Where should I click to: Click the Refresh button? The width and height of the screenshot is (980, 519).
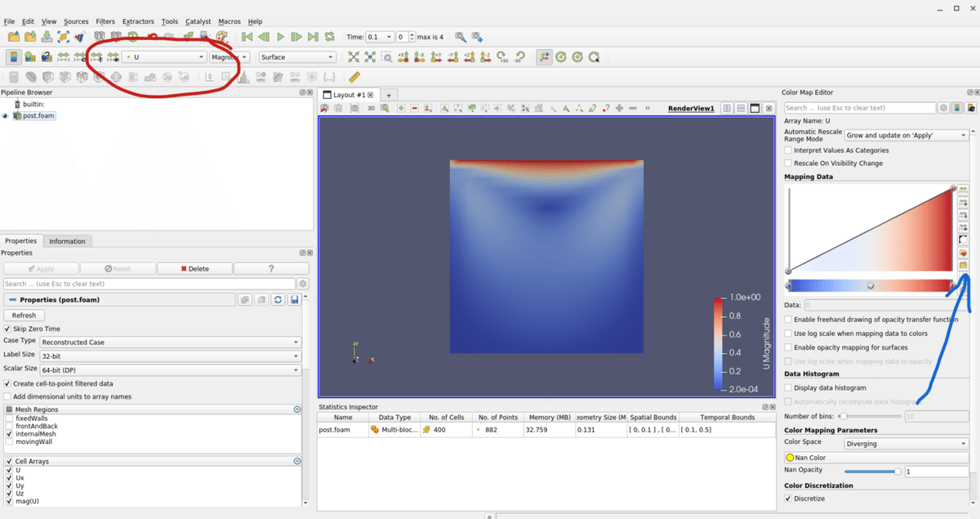coord(24,315)
